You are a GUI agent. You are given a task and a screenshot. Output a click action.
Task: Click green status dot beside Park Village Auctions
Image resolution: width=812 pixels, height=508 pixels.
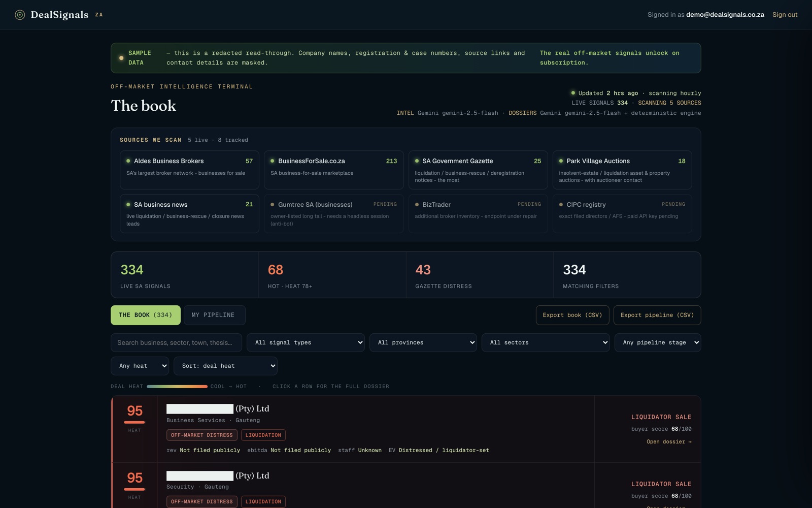[x=561, y=161]
